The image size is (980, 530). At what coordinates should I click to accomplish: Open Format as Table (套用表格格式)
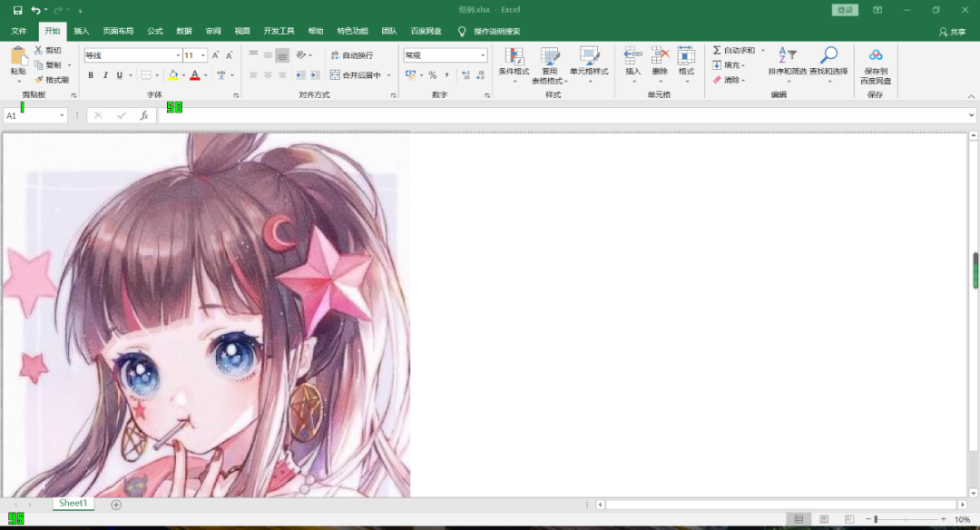[x=550, y=65]
